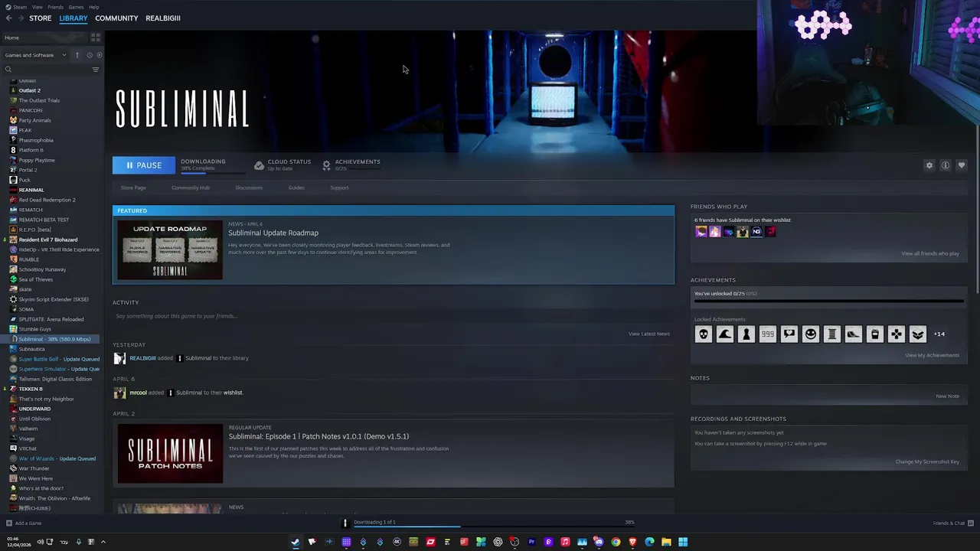
Task: Open Cloud Status details
Action: click(283, 165)
